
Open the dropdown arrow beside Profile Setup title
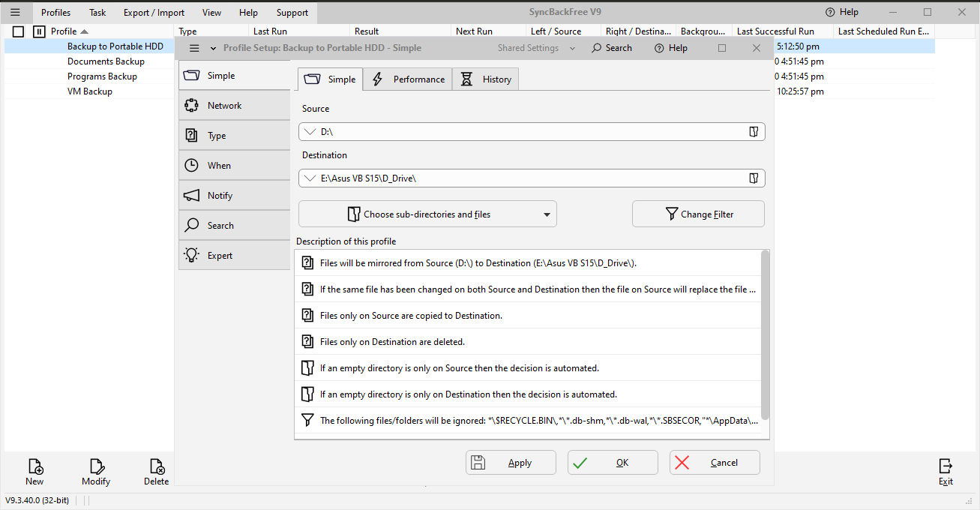213,48
